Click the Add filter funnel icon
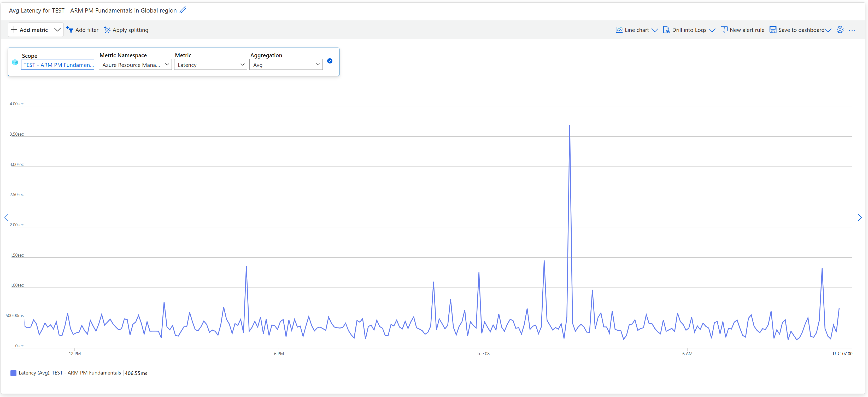 70,30
